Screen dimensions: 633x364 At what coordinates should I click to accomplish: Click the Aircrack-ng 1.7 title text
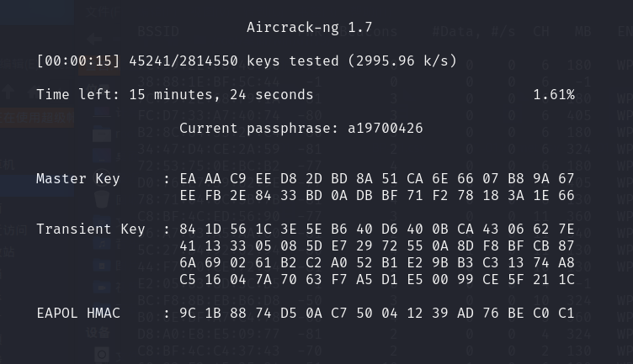click(309, 28)
